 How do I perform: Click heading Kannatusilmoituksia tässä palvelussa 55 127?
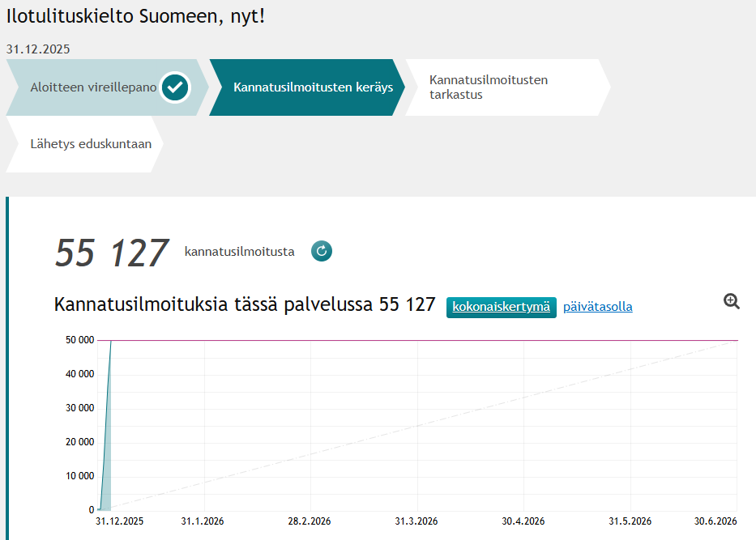coord(245,304)
